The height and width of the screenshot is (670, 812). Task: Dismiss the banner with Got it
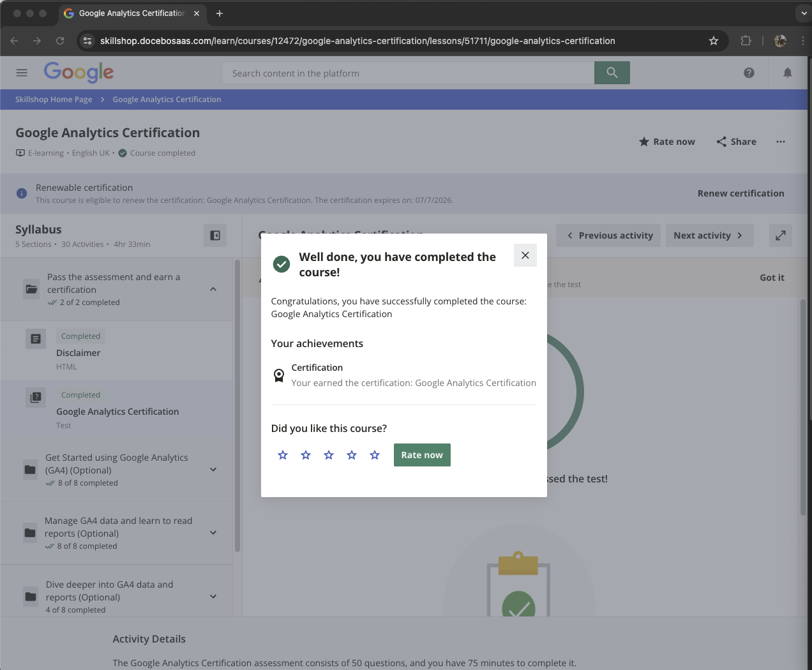click(x=772, y=278)
